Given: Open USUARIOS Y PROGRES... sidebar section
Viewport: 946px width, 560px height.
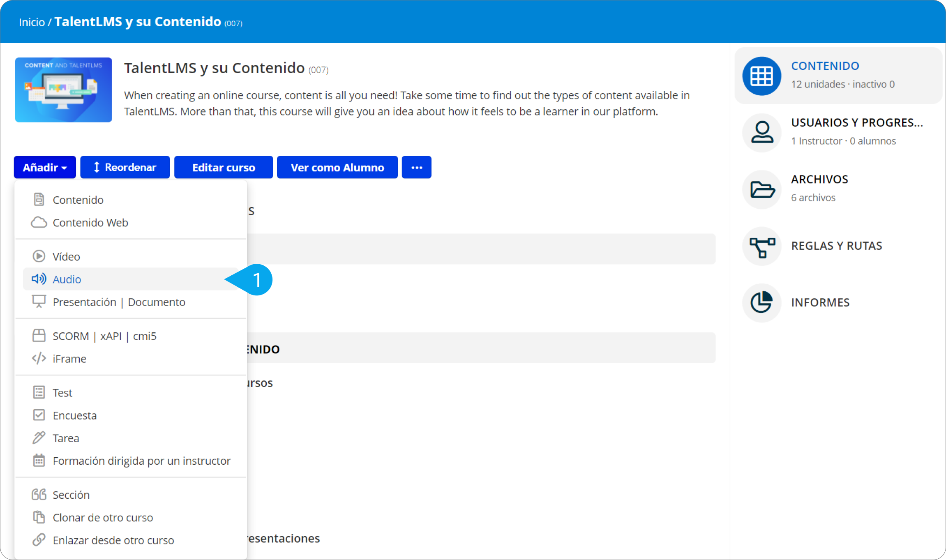Looking at the screenshot, I should tap(838, 132).
